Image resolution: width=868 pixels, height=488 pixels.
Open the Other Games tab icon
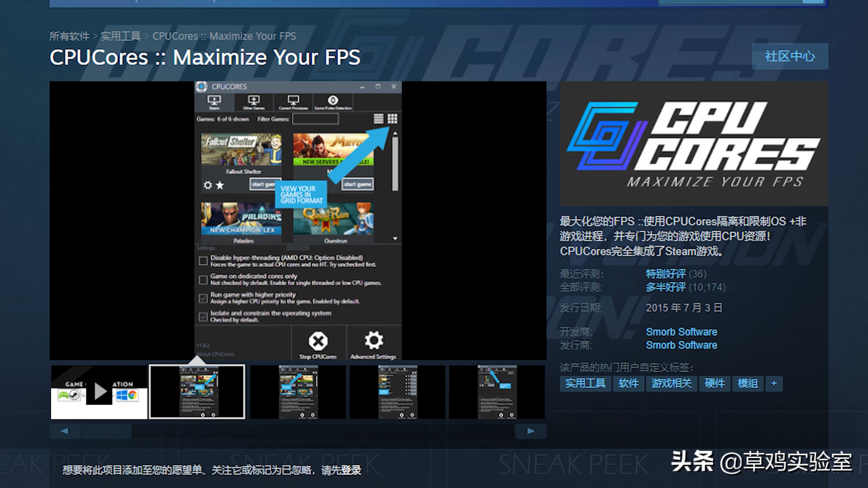254,102
